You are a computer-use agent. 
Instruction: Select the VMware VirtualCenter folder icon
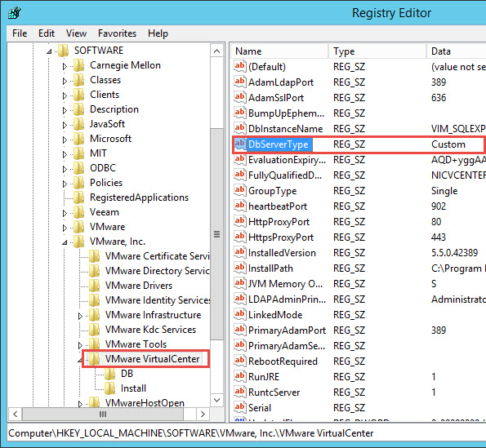coord(94,359)
